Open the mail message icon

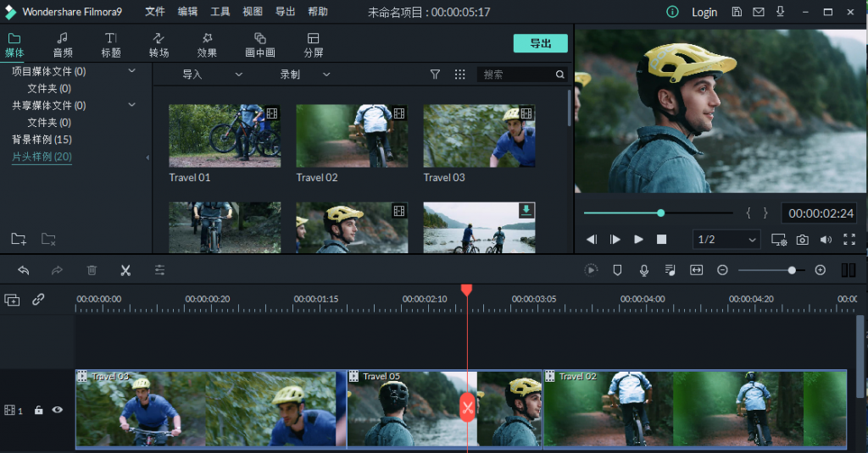759,12
